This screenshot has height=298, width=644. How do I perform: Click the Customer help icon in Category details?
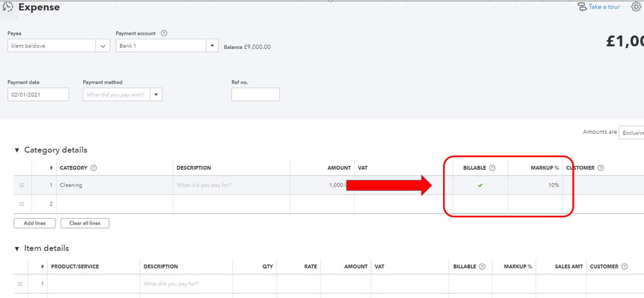(601, 168)
